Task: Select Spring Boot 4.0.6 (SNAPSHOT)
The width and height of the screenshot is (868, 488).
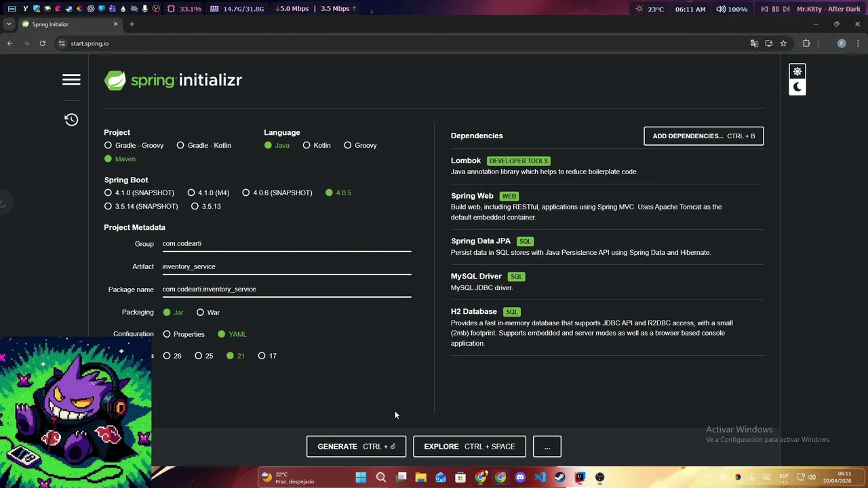Action: (x=277, y=192)
